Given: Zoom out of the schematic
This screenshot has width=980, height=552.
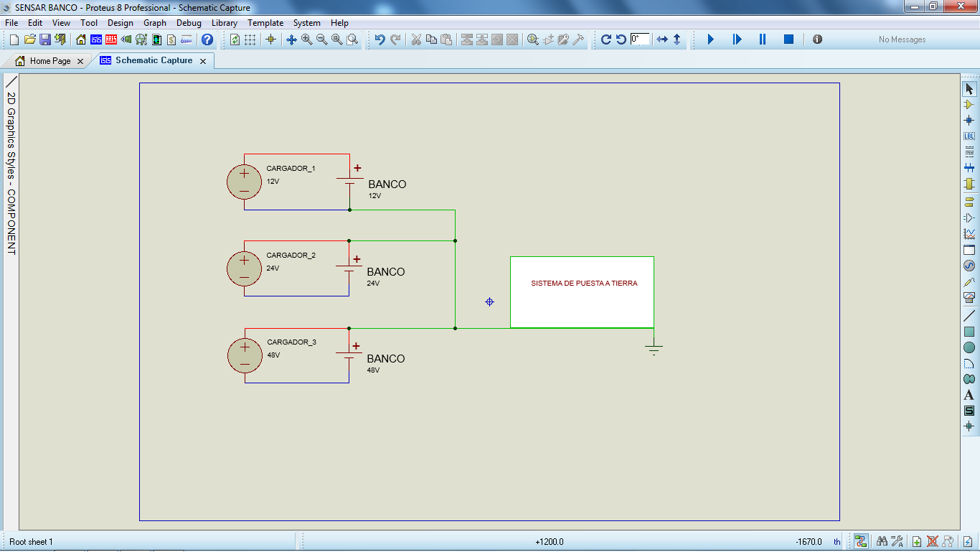Looking at the screenshot, I should (321, 39).
